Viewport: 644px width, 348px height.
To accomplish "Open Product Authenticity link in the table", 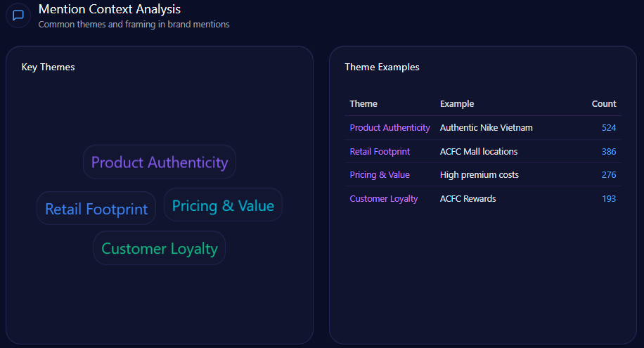I will [389, 128].
